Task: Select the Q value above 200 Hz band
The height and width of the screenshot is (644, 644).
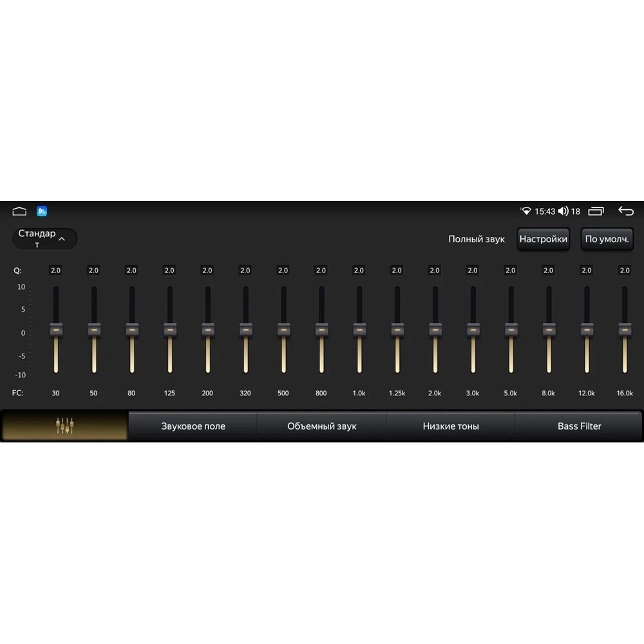Action: 207,270
